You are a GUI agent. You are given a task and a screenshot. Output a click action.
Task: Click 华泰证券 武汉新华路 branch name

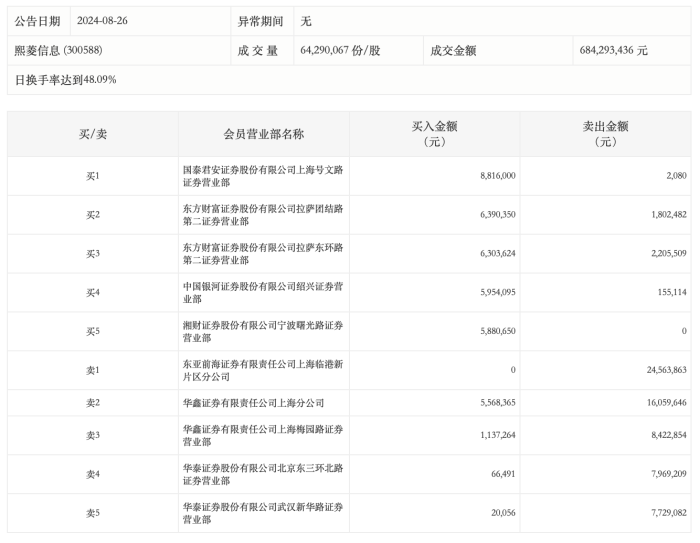[x=263, y=513]
